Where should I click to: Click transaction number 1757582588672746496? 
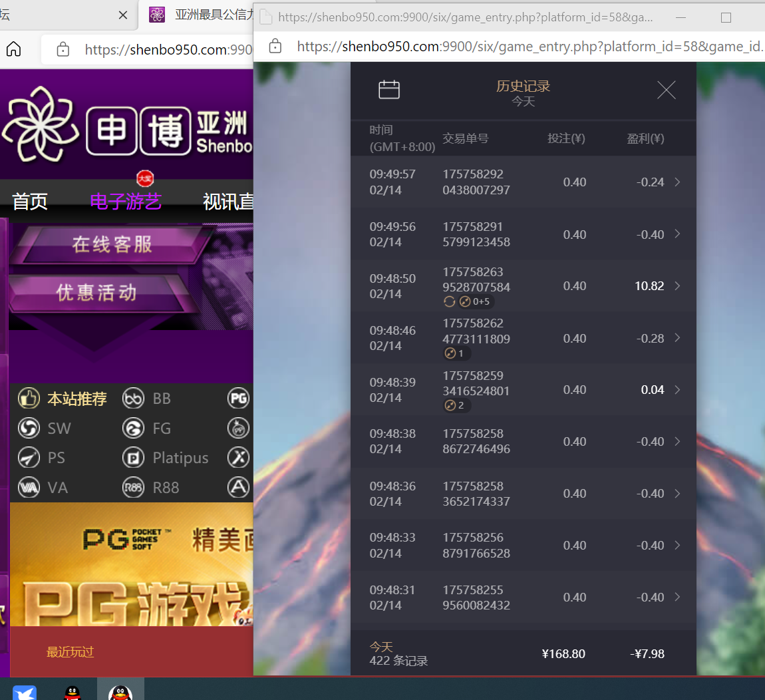point(476,441)
